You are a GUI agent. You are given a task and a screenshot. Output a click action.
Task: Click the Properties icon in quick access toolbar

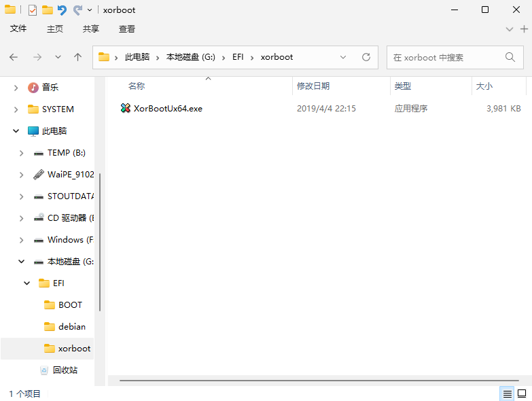point(33,10)
